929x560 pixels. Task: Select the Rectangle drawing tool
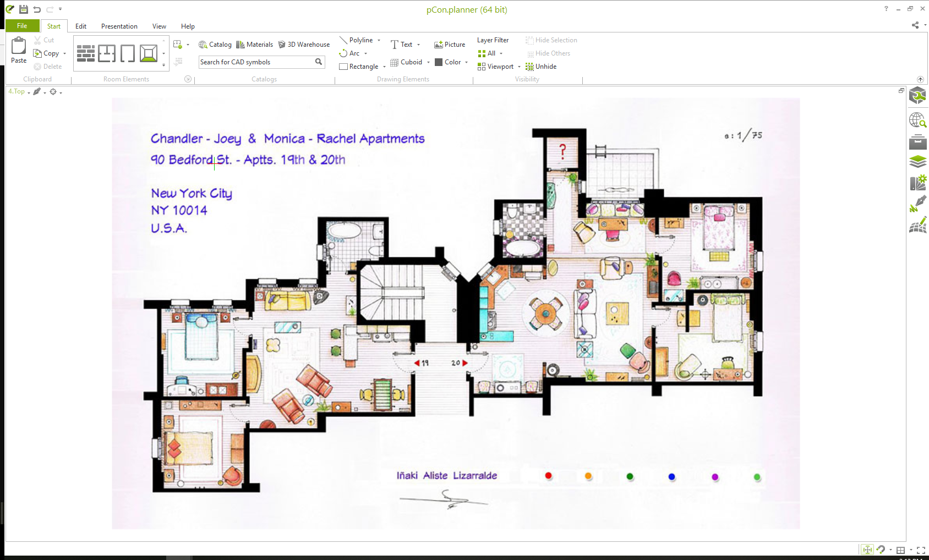point(359,67)
